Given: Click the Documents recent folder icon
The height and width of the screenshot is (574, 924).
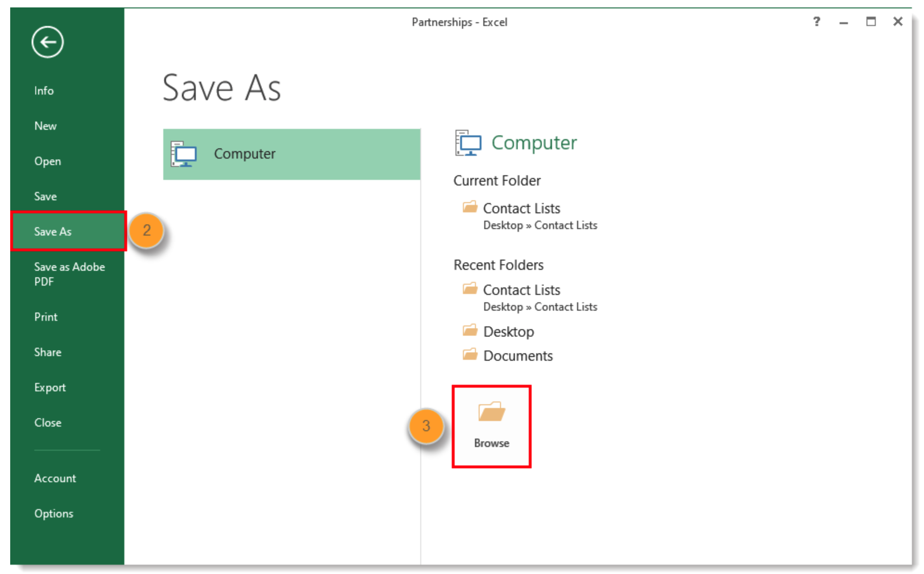Looking at the screenshot, I should (x=469, y=355).
